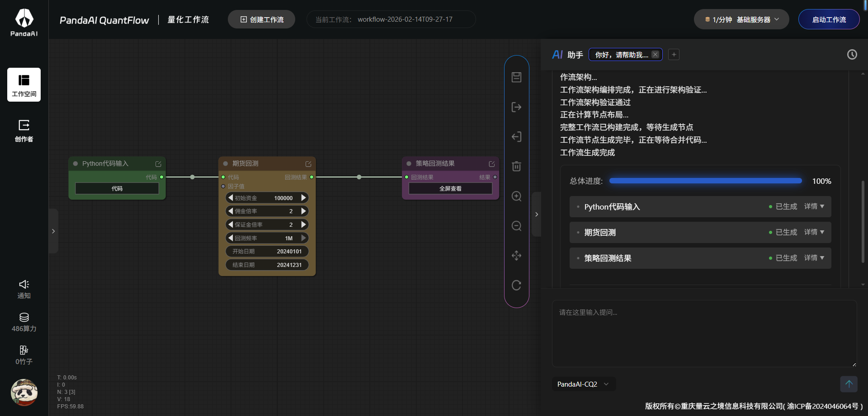
Task: Decrease 初始资金 value with left arrow
Action: [231, 198]
